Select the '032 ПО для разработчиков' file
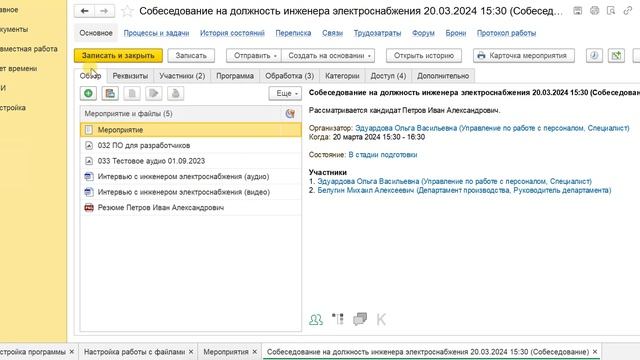This screenshot has width=640, height=360. coord(191,145)
